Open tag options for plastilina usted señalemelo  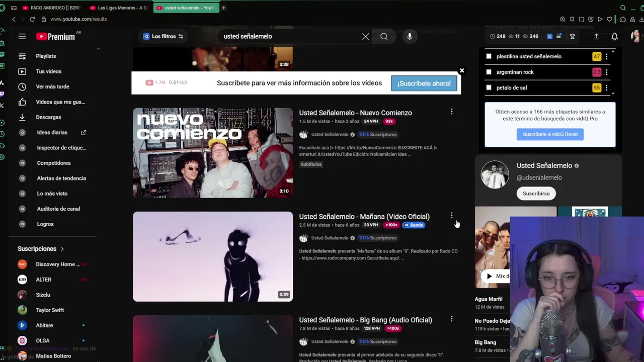pos(606,56)
